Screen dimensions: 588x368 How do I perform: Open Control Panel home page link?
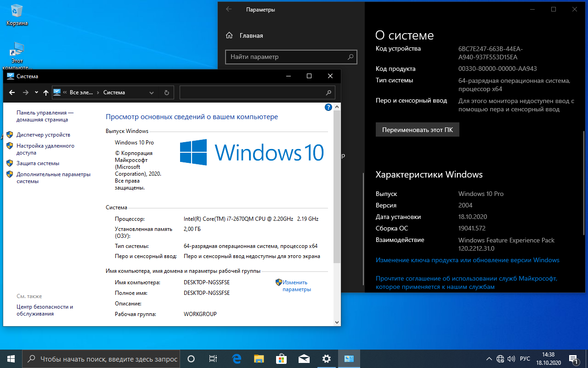tap(45, 116)
